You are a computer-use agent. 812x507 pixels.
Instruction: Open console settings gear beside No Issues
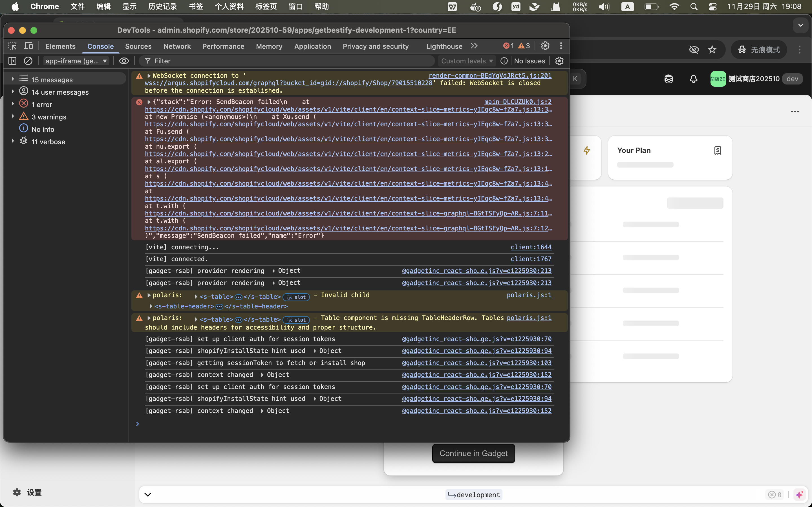point(559,61)
